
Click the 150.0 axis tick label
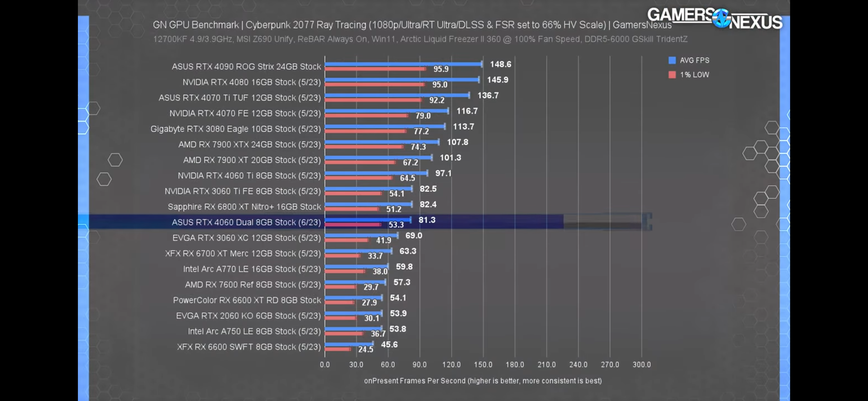[x=483, y=365]
